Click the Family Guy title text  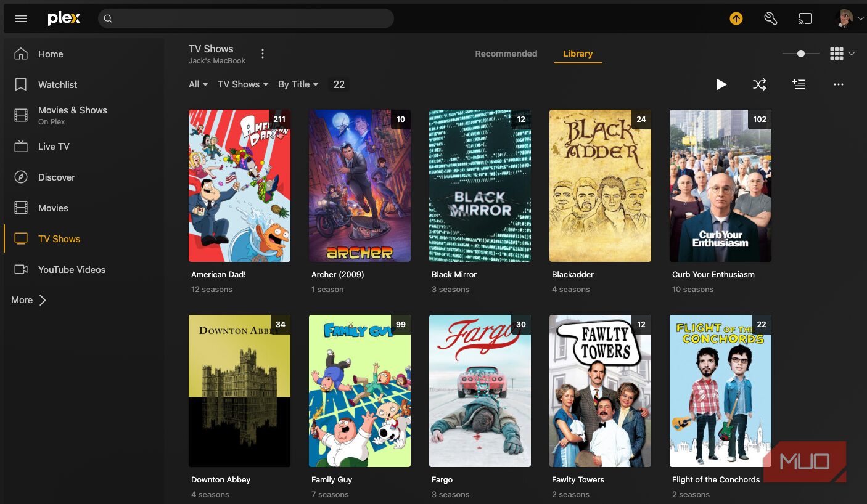(332, 479)
